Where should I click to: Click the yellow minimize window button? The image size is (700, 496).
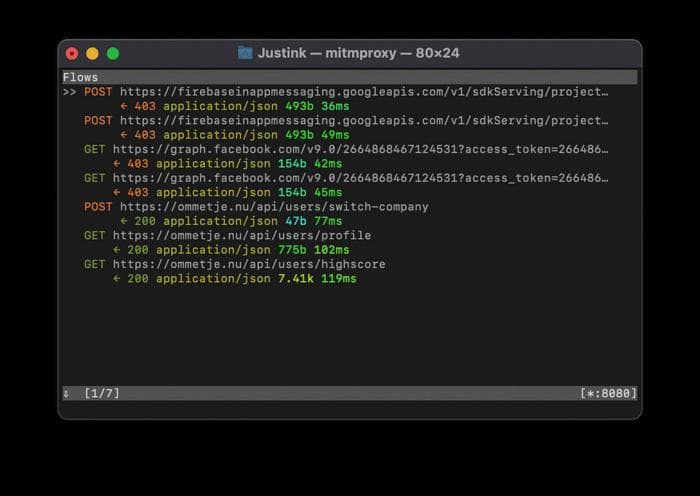[x=92, y=54]
